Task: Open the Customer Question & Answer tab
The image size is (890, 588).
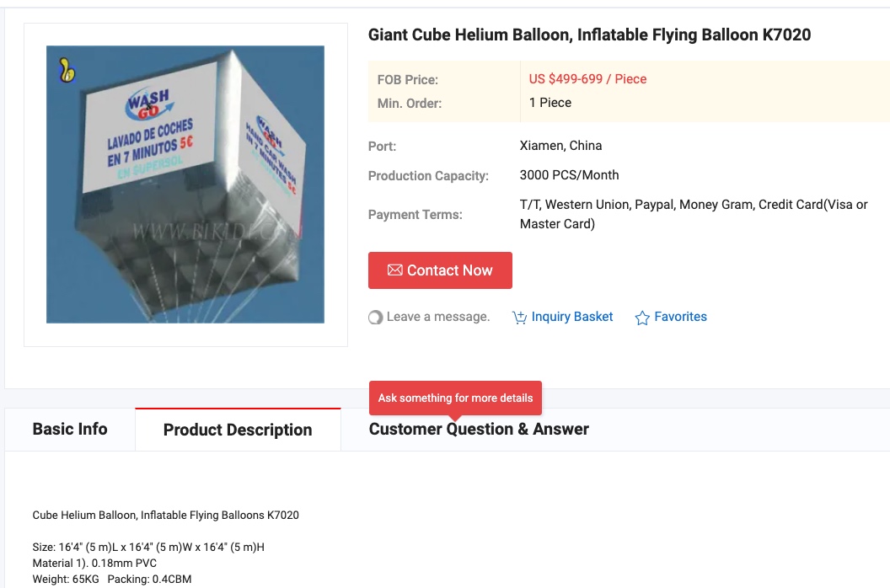Action: (479, 429)
